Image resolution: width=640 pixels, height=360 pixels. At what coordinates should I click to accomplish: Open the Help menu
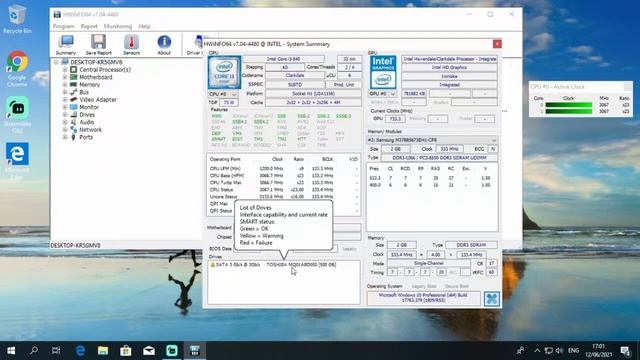pyautogui.click(x=144, y=26)
